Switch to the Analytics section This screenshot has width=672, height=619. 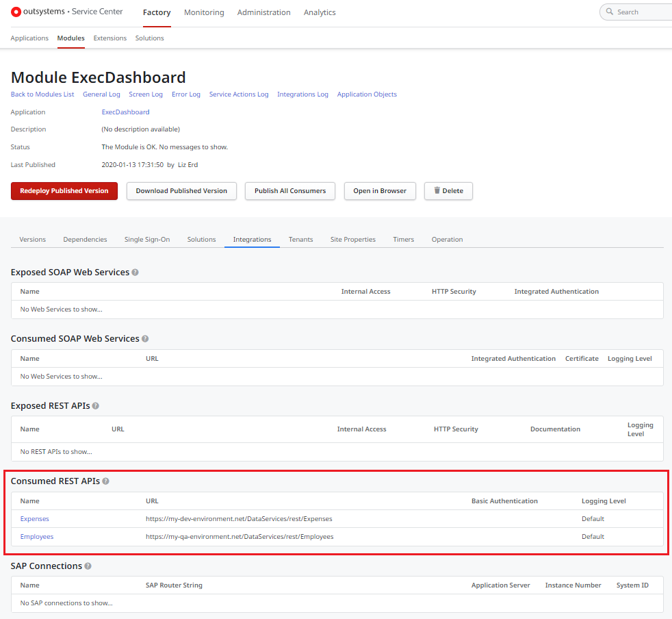point(320,12)
